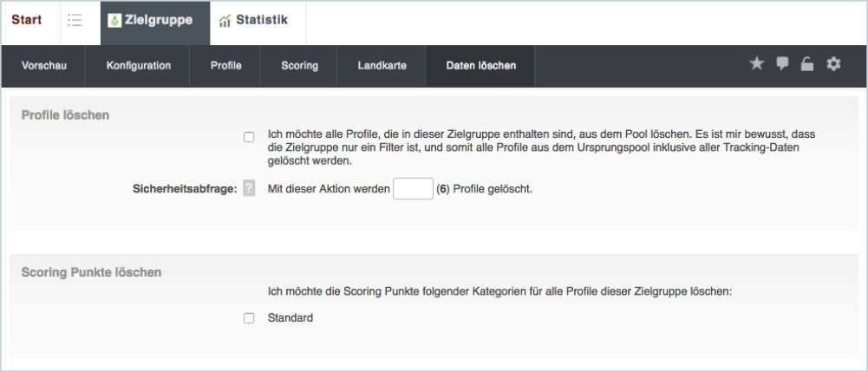Click the list view icon
Viewport: 868px width, 372px height.
click(75, 20)
